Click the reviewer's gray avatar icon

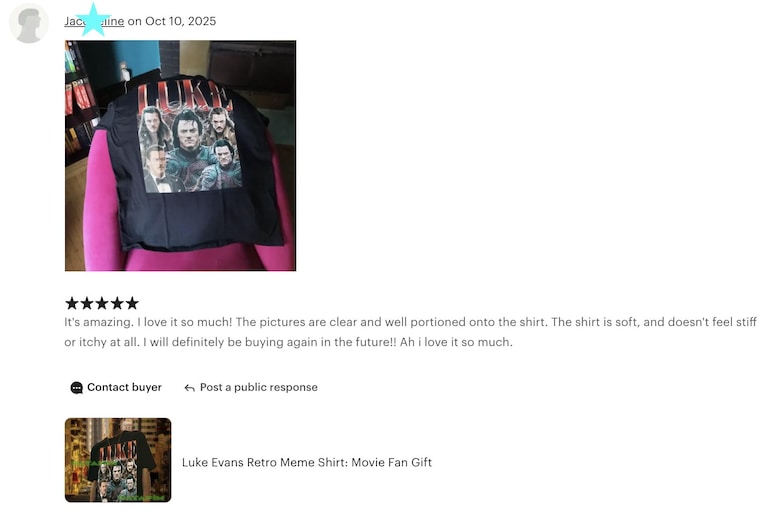pyautogui.click(x=29, y=23)
